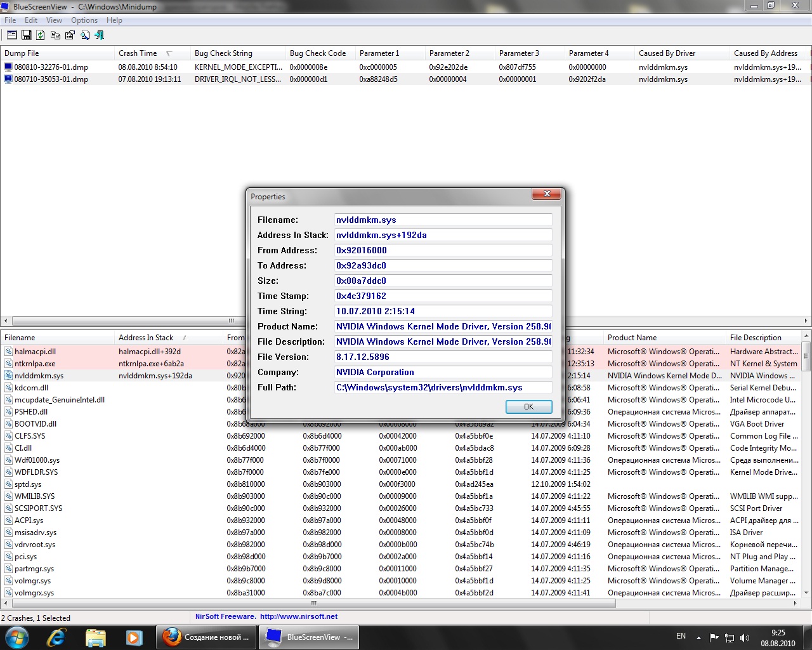Image resolution: width=812 pixels, height=650 pixels.
Task: Show hidden tray icons arrow
Action: pyautogui.click(x=698, y=637)
